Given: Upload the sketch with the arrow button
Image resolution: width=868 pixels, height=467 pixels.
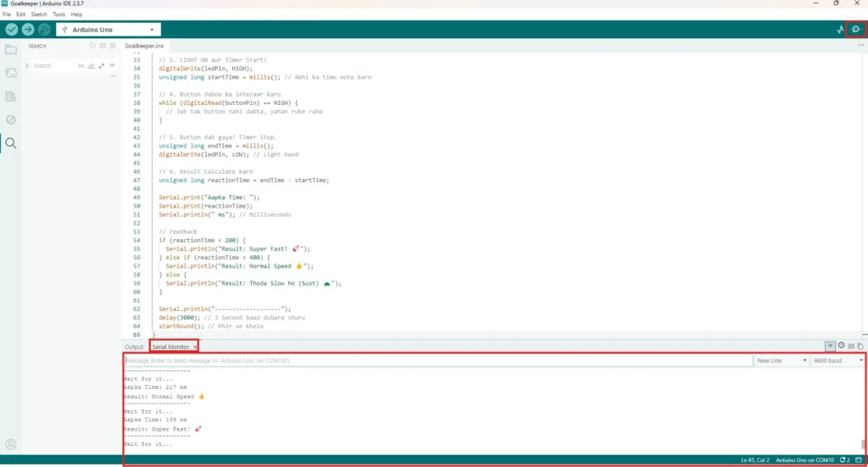Looking at the screenshot, I should [28, 30].
